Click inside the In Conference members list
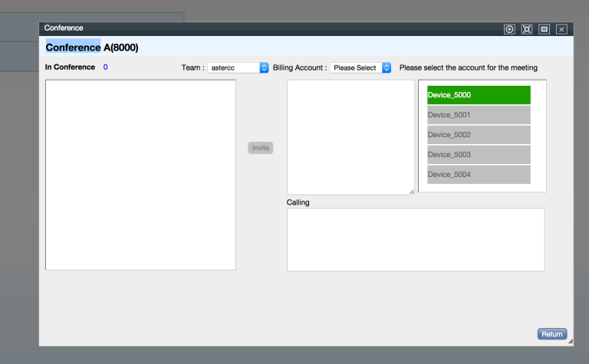The image size is (589, 364). (x=140, y=175)
